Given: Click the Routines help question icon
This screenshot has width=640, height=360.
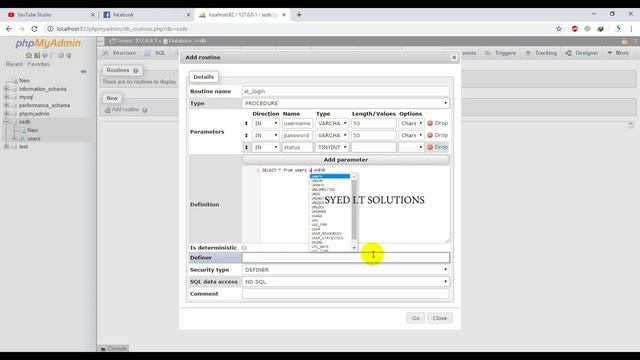Looking at the screenshot, I should pyautogui.click(x=136, y=70).
